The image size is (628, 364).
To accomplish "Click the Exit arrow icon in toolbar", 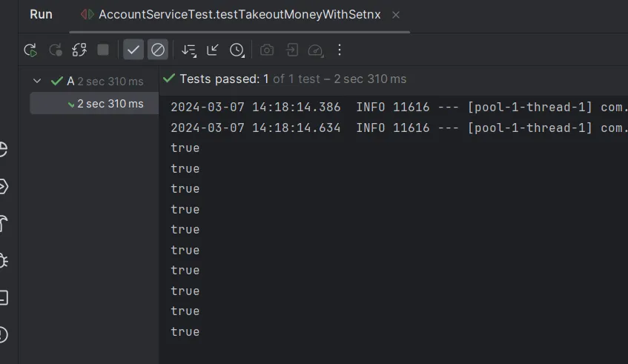I will (x=292, y=50).
